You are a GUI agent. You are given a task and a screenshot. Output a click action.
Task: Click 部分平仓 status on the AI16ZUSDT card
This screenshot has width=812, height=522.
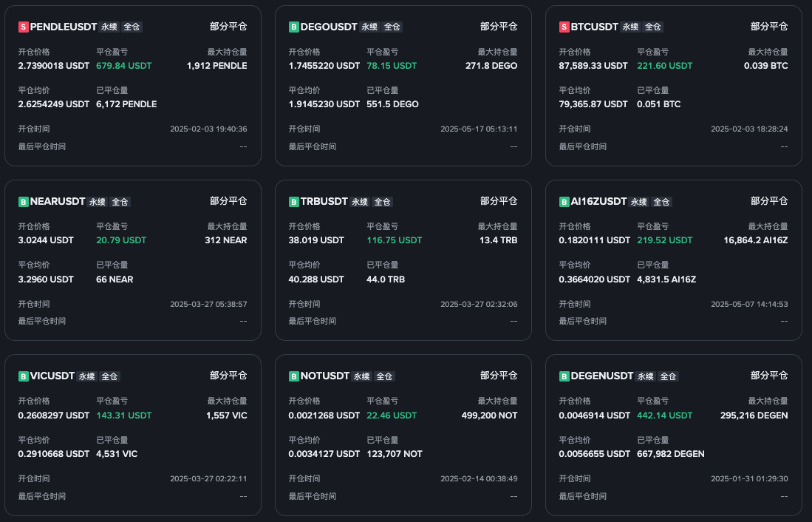click(x=769, y=201)
